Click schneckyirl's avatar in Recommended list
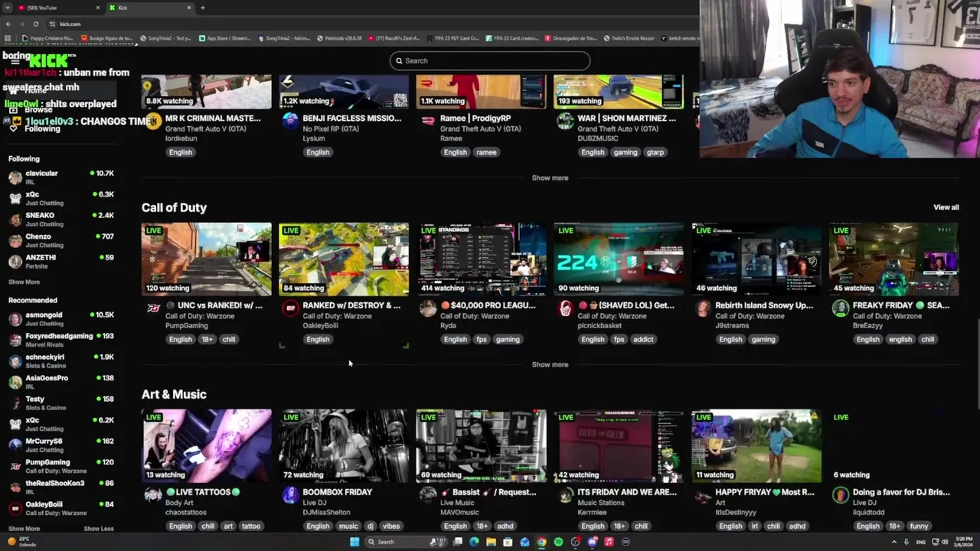The image size is (980, 551). [x=15, y=361]
